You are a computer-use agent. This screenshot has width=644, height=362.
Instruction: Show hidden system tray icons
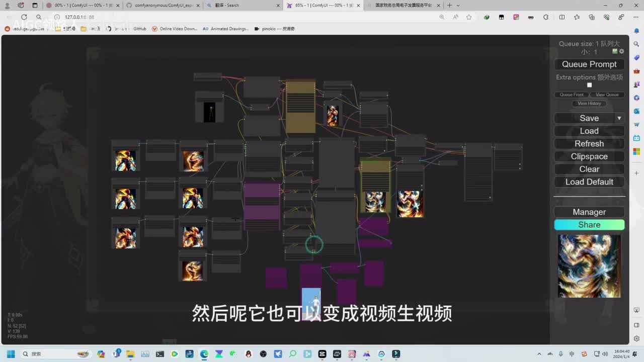tap(539, 354)
